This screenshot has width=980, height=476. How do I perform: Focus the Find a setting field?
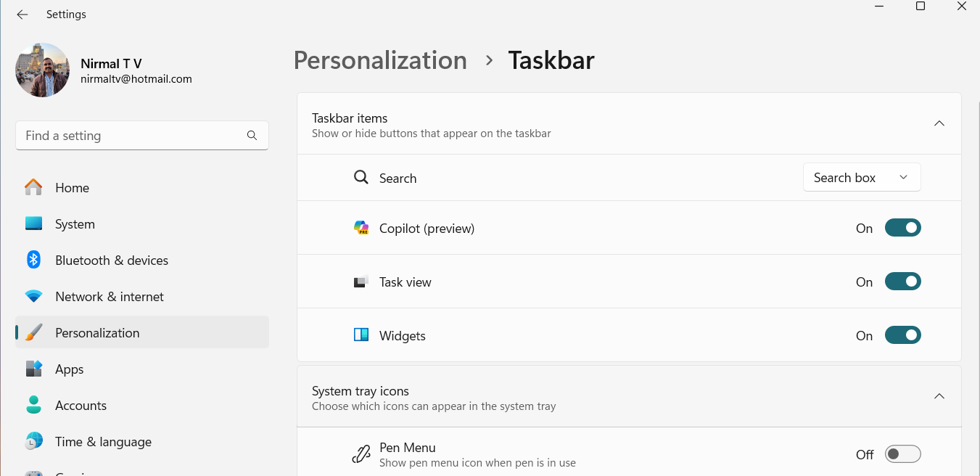[142, 136]
